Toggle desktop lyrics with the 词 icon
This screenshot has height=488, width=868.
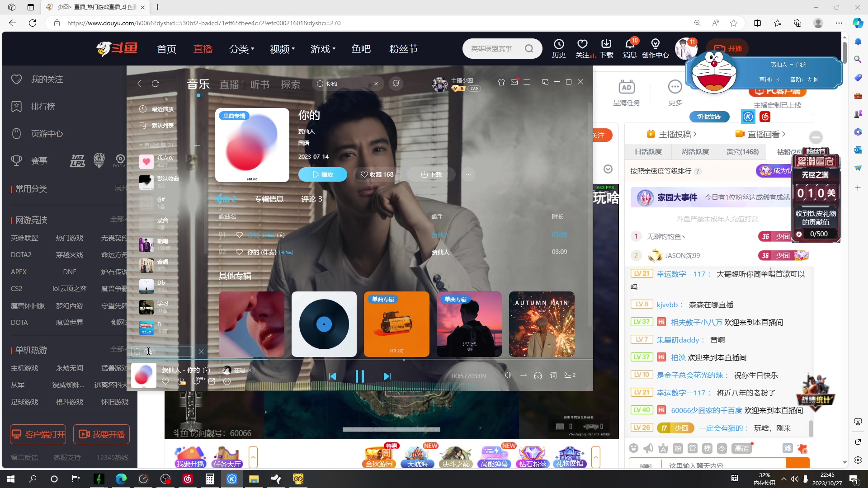pyautogui.click(x=553, y=375)
